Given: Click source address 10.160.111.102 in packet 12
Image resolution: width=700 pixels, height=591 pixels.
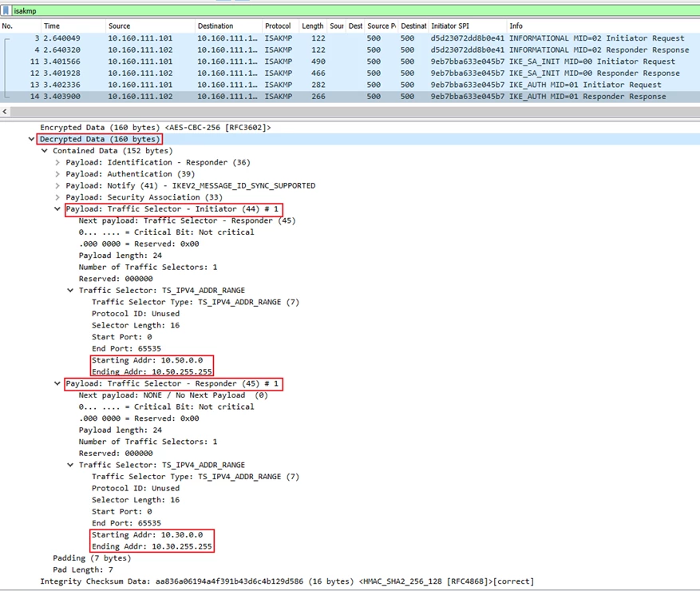Looking at the screenshot, I should (x=140, y=73).
